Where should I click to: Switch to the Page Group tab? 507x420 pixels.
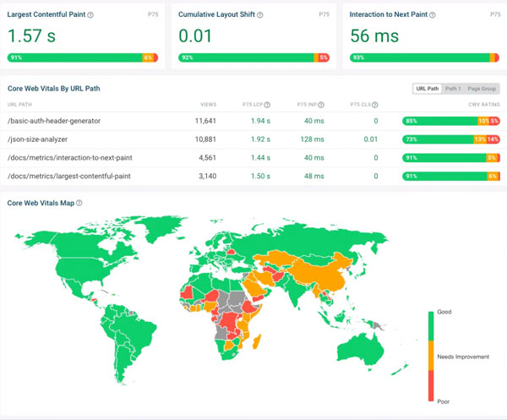(x=482, y=89)
